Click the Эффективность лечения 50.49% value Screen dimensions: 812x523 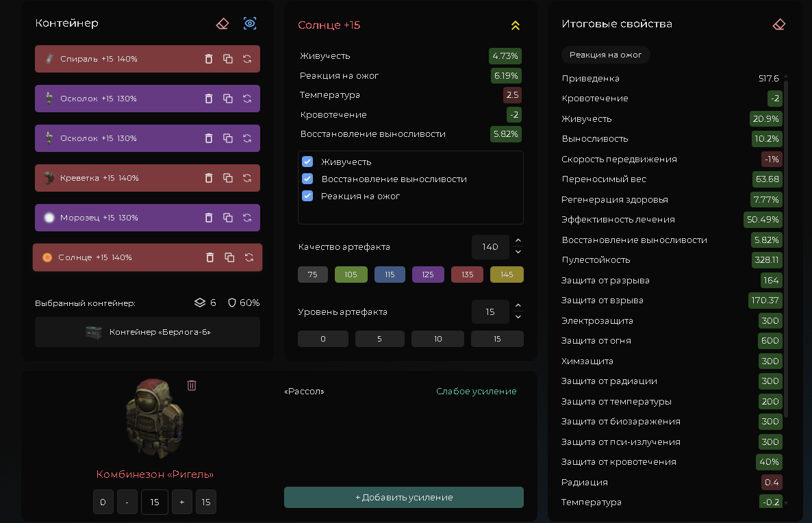click(x=763, y=220)
